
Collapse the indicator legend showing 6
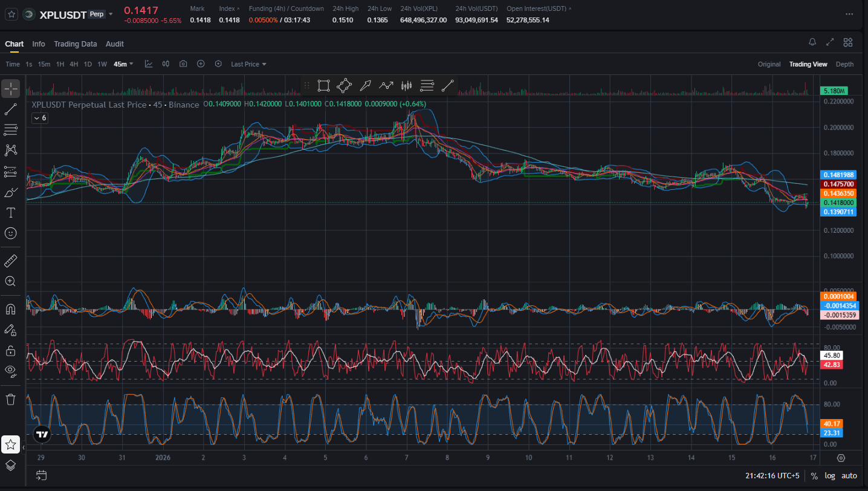(40, 118)
